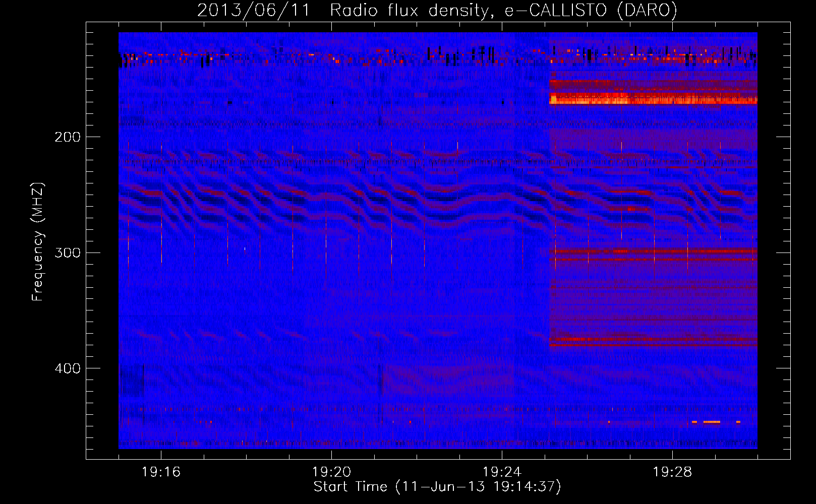
Task: Click the "Frequency (MHZ)" axis label
Action: (38, 242)
